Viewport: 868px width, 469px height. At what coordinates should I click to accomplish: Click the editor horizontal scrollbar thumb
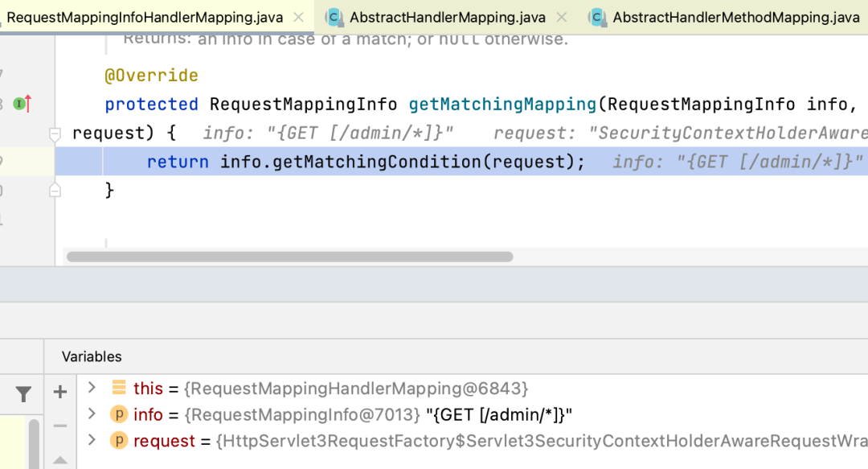289,257
